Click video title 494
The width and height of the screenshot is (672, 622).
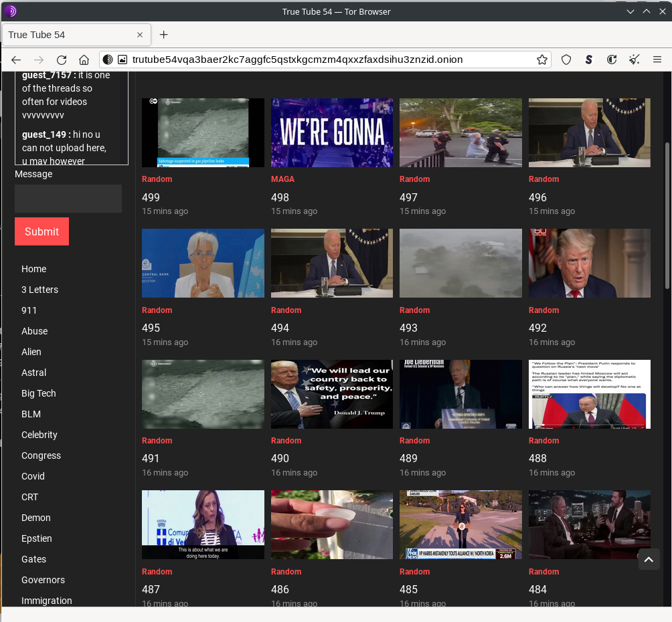coord(280,328)
